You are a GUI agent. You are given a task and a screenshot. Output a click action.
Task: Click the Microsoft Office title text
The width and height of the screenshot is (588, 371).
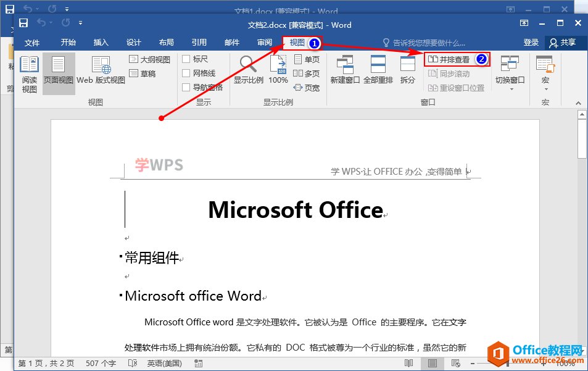pos(296,209)
